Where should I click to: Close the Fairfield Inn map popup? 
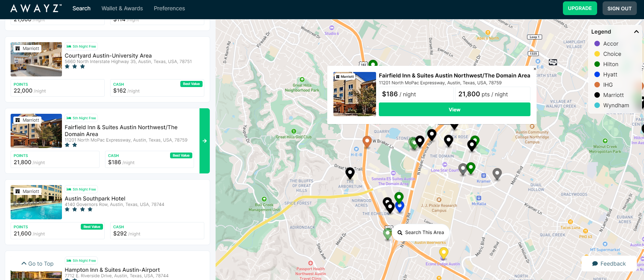click(535, 69)
